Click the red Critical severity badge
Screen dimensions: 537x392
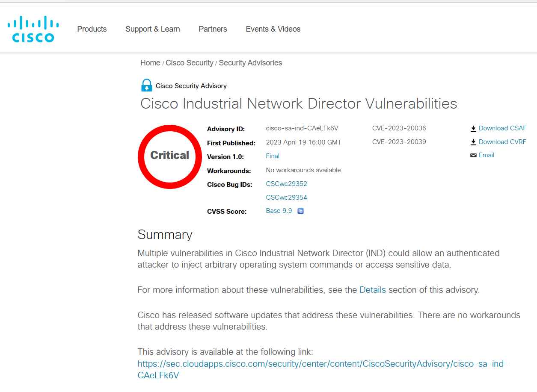point(170,156)
